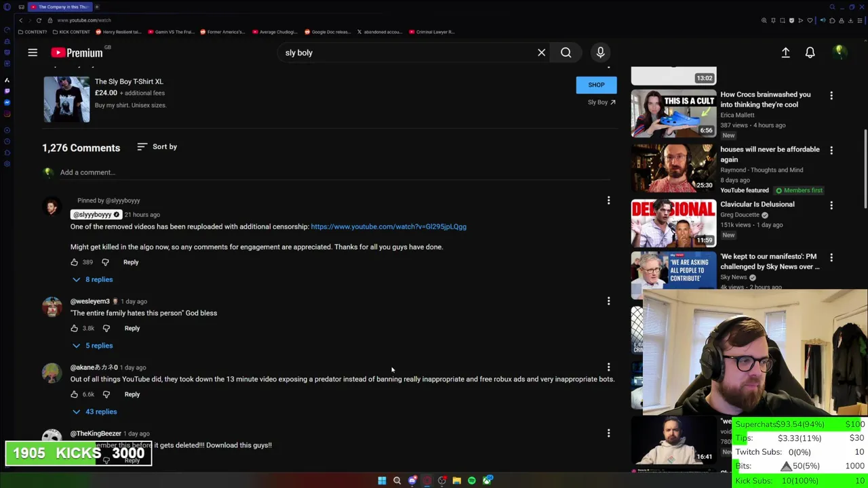Click the page vertical scrollbar
This screenshot has width=868, height=488.
tap(865, 169)
